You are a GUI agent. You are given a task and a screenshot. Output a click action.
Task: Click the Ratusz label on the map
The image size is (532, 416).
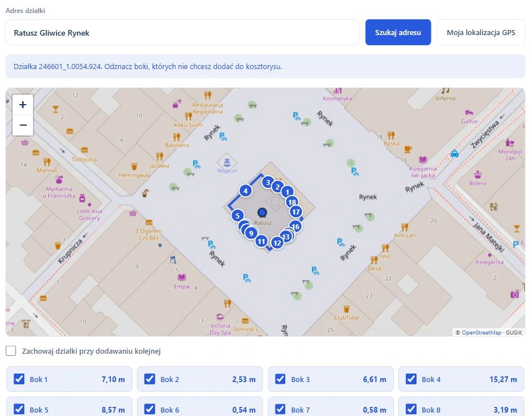click(x=263, y=223)
